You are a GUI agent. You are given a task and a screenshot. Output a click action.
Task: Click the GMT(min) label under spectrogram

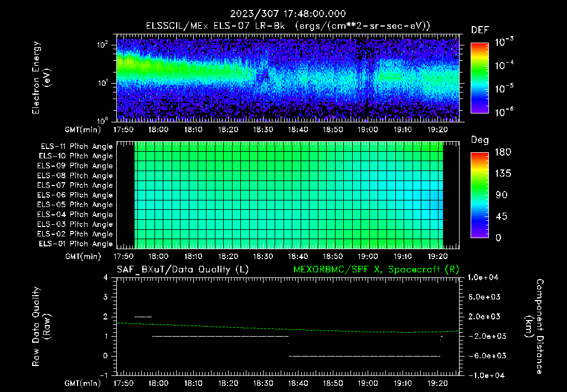(83, 130)
